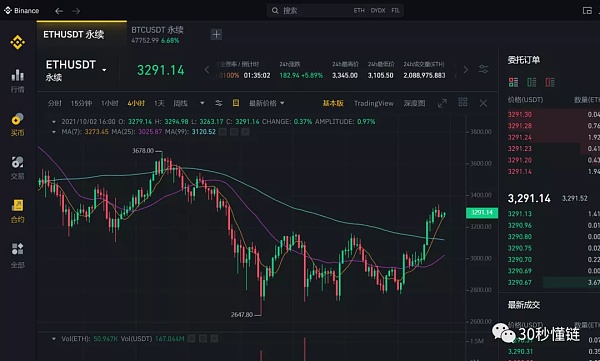600x361 pixels.
Task: Show both bids and asks in order book
Action: pos(513,82)
